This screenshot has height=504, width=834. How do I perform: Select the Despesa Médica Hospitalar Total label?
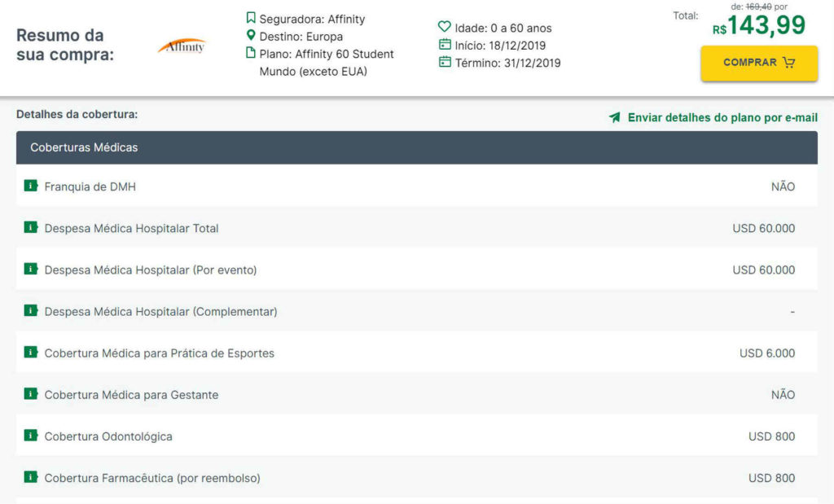coord(131,228)
